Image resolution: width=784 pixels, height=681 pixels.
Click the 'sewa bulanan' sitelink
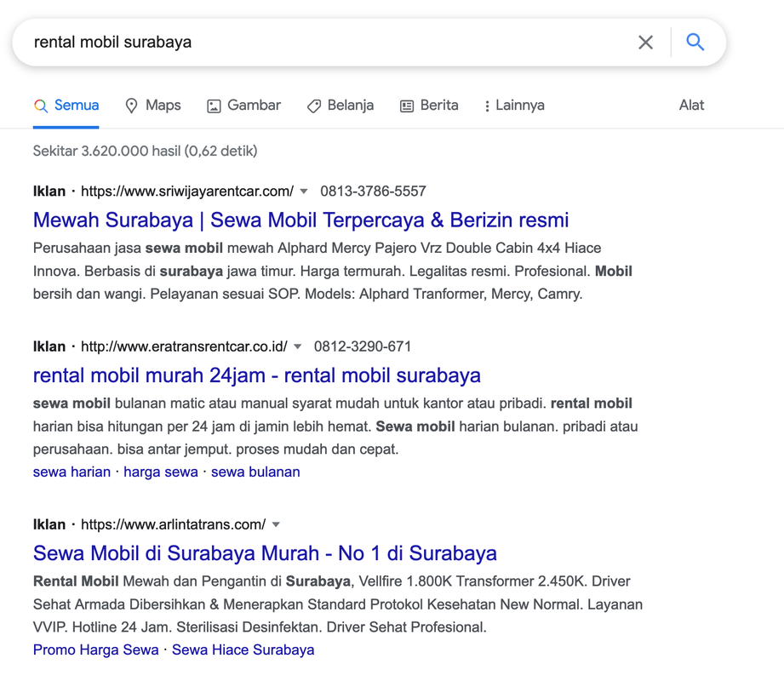point(255,472)
